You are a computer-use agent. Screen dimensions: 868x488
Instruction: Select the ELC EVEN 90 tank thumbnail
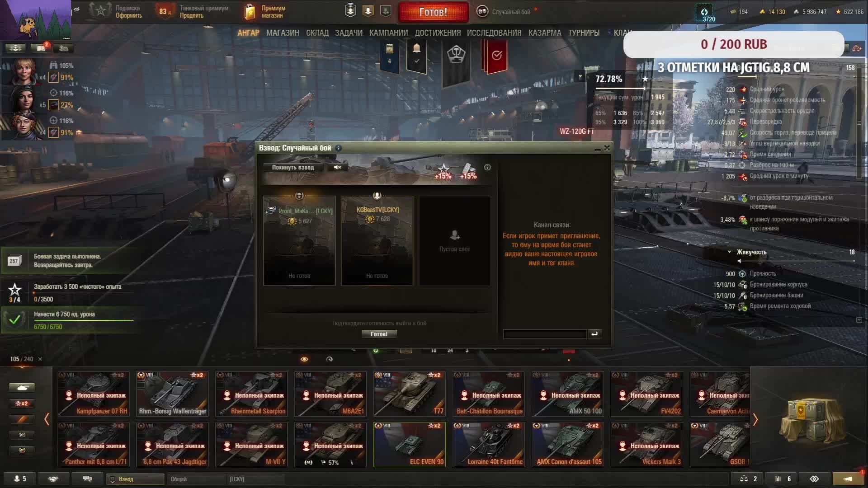pos(410,445)
